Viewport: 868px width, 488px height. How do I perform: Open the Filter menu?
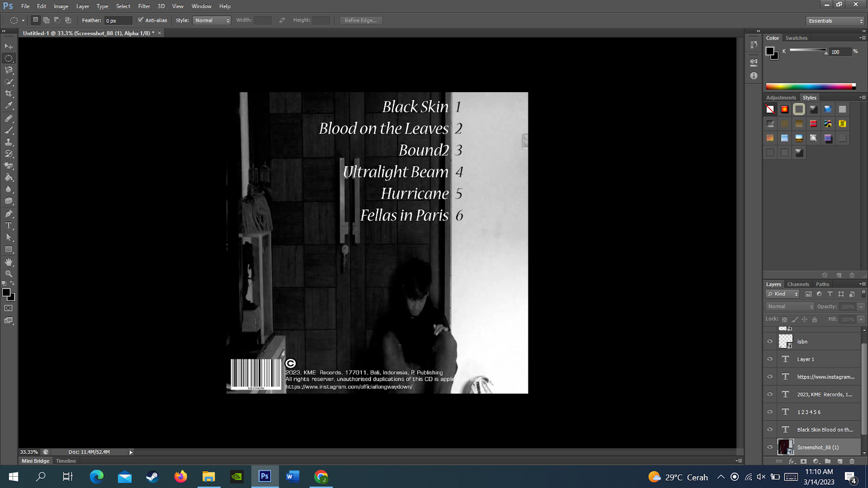tap(144, 6)
